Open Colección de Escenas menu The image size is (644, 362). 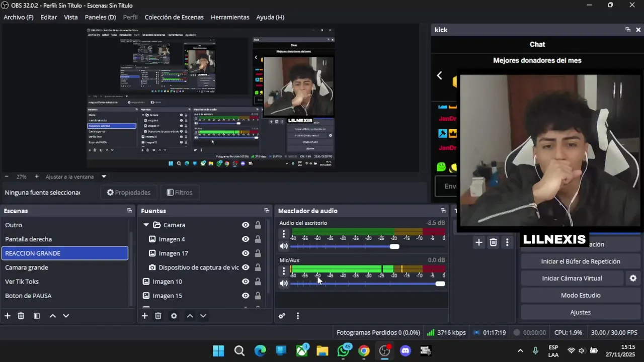[x=174, y=17]
